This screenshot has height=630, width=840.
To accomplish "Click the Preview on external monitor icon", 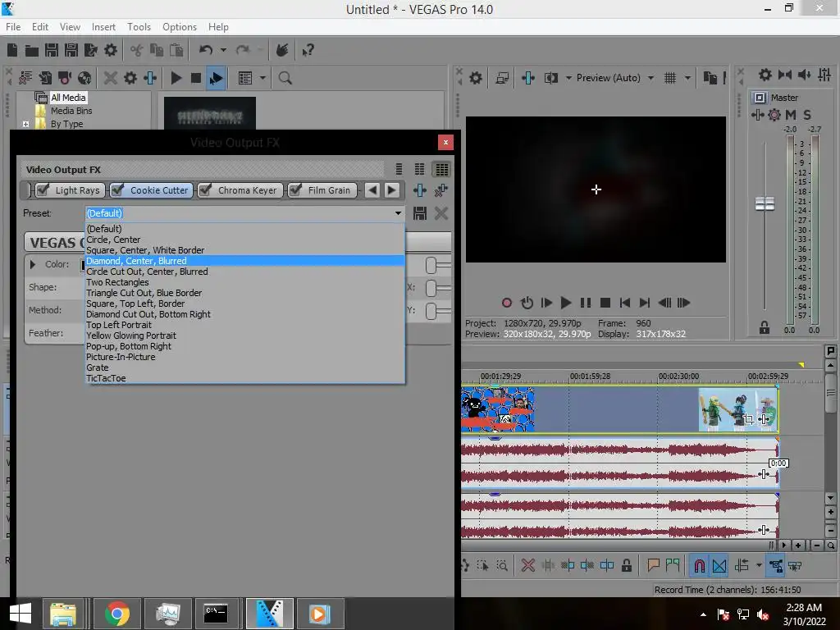I will coord(502,78).
